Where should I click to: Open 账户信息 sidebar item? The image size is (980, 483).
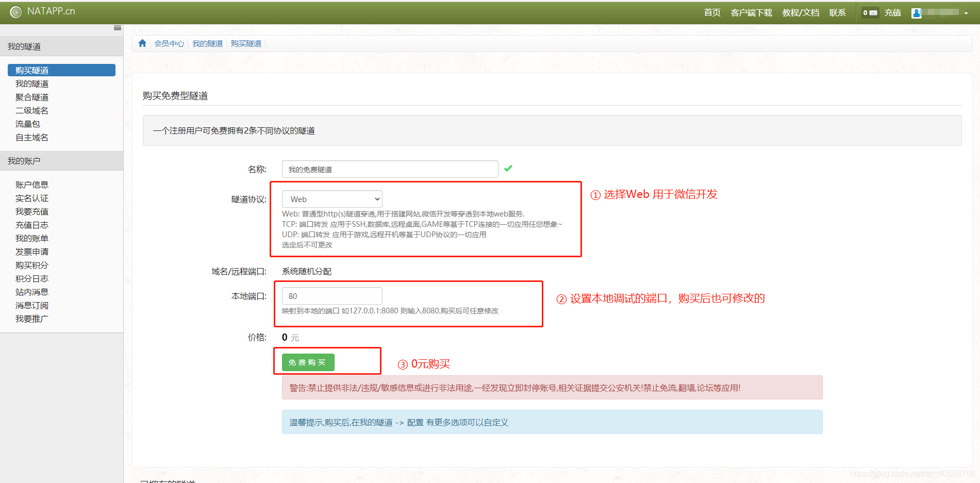32,185
